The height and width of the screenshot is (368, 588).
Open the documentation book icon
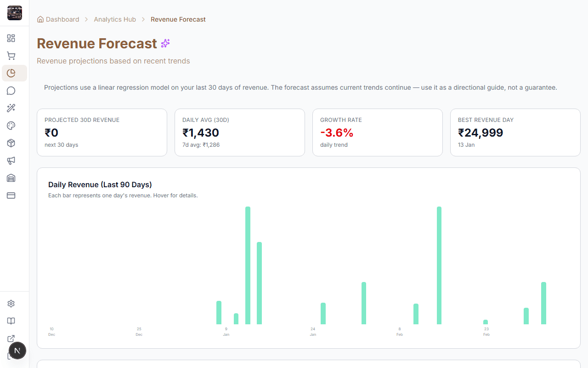(11, 321)
